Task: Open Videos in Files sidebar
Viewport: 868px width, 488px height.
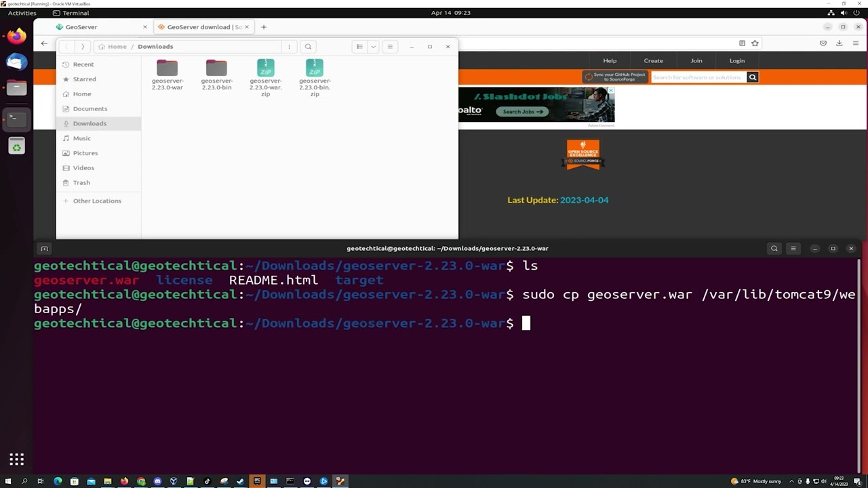Action: (98, 168)
